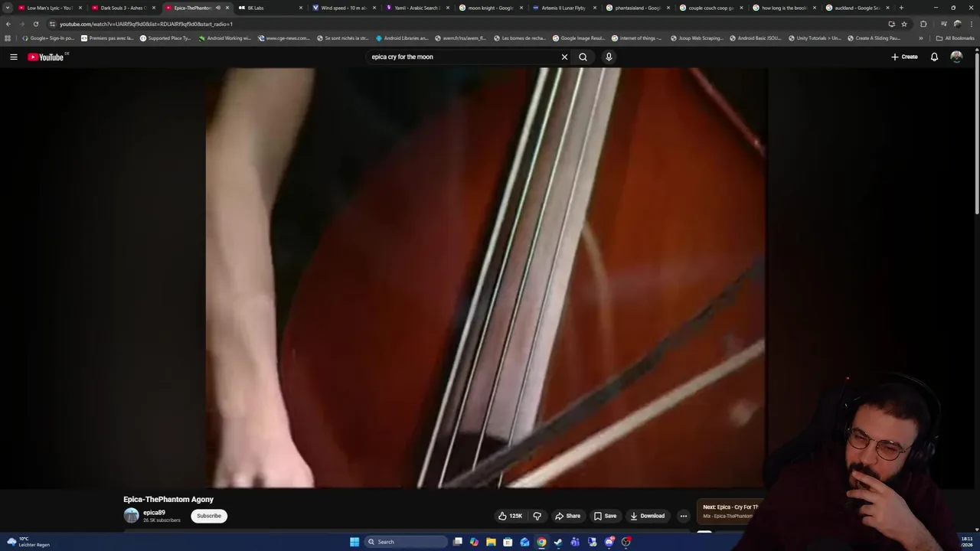980x551 pixels.
Task: Open a new browser tab
Action: point(901,8)
